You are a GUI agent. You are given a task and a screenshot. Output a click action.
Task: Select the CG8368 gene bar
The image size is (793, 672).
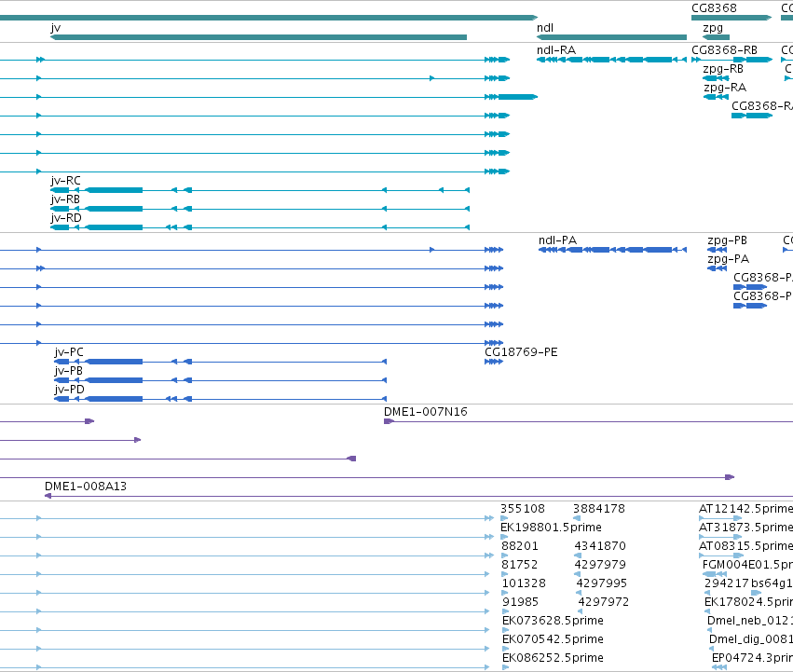(731, 18)
